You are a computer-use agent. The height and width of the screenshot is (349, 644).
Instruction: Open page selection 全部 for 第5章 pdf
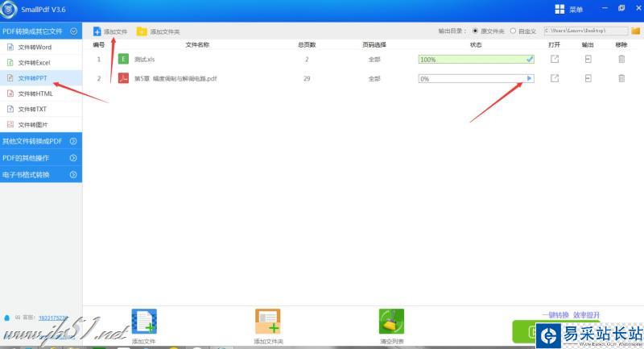coord(374,78)
